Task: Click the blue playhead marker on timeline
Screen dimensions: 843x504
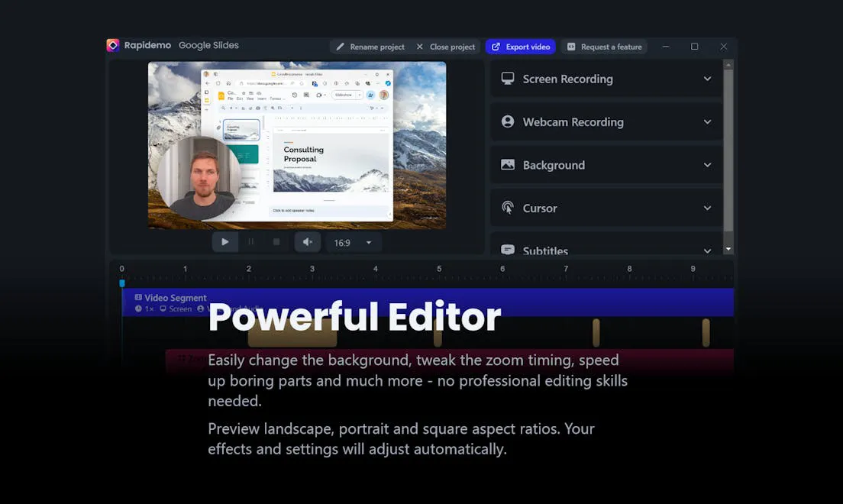Action: [122, 283]
